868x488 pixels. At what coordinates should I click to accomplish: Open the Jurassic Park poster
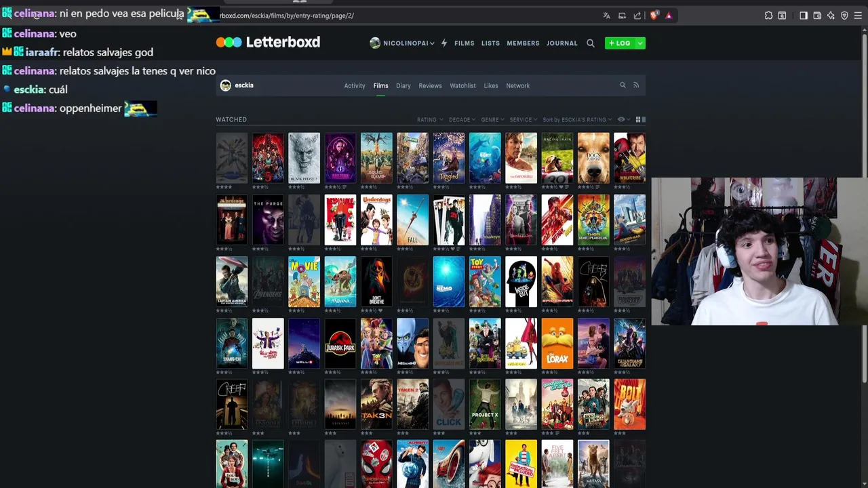point(340,344)
